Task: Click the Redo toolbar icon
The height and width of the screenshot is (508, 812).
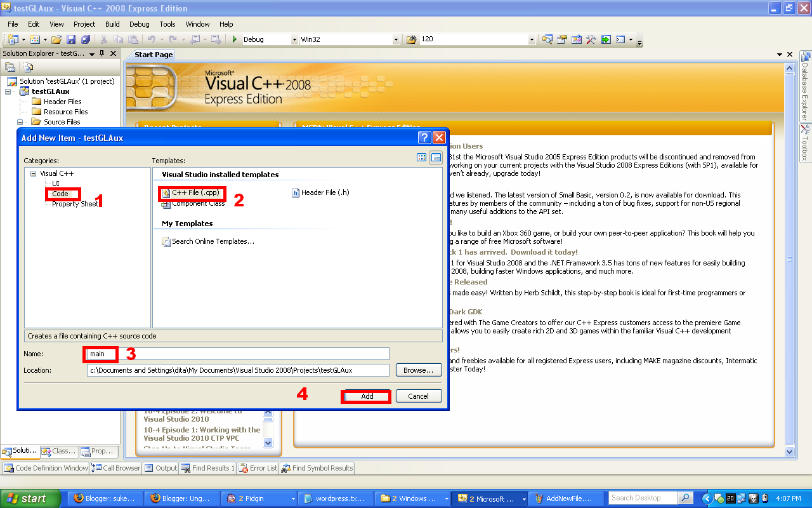Action: 173,39
